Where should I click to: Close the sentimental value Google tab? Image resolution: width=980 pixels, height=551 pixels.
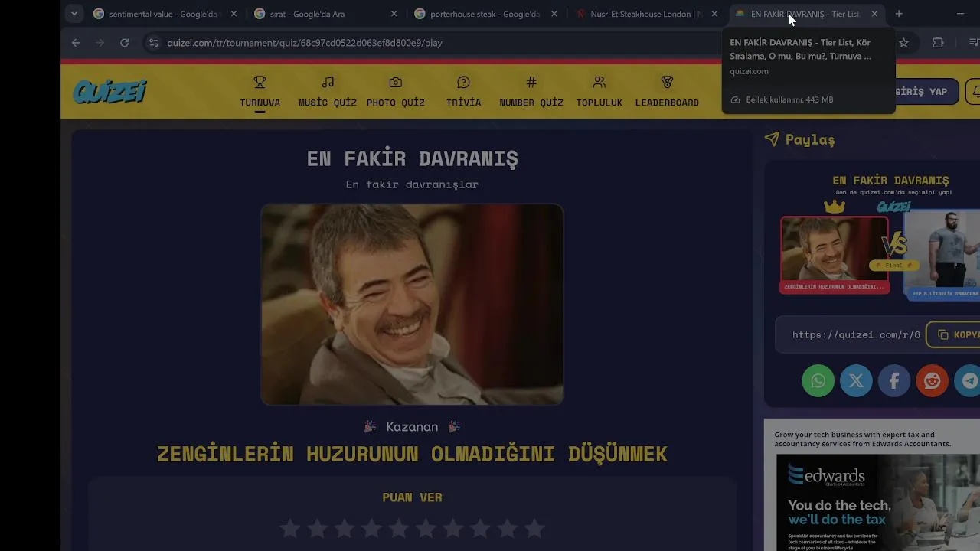point(234,14)
